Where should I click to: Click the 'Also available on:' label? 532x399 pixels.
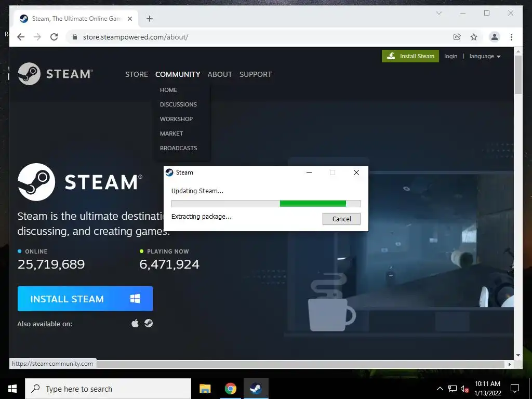click(x=45, y=324)
